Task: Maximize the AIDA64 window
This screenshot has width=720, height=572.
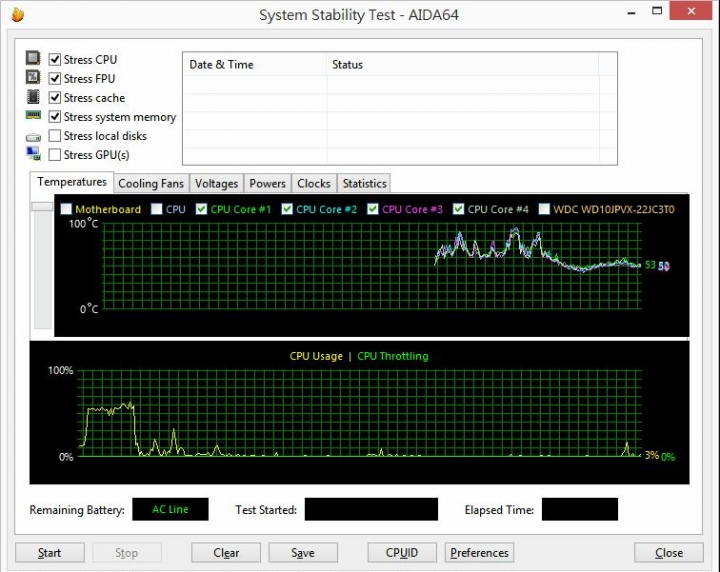Action: click(x=657, y=11)
